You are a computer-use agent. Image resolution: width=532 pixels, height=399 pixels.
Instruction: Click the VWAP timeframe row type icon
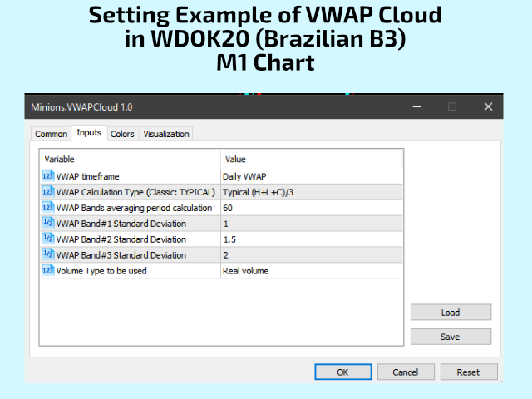(x=47, y=175)
